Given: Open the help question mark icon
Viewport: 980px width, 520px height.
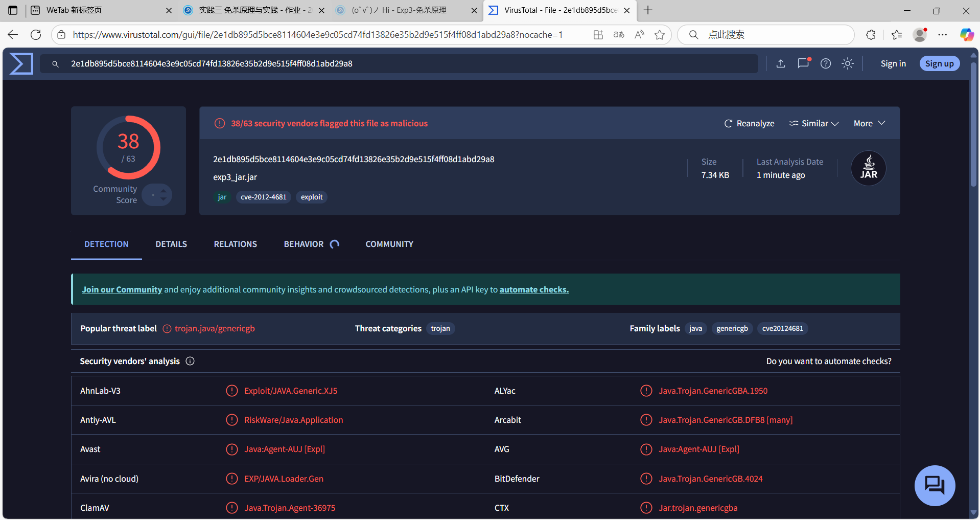Looking at the screenshot, I should click(826, 63).
